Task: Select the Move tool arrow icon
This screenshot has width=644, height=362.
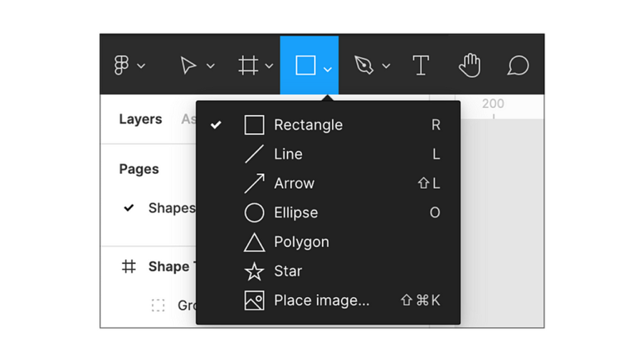Action: 188,65
